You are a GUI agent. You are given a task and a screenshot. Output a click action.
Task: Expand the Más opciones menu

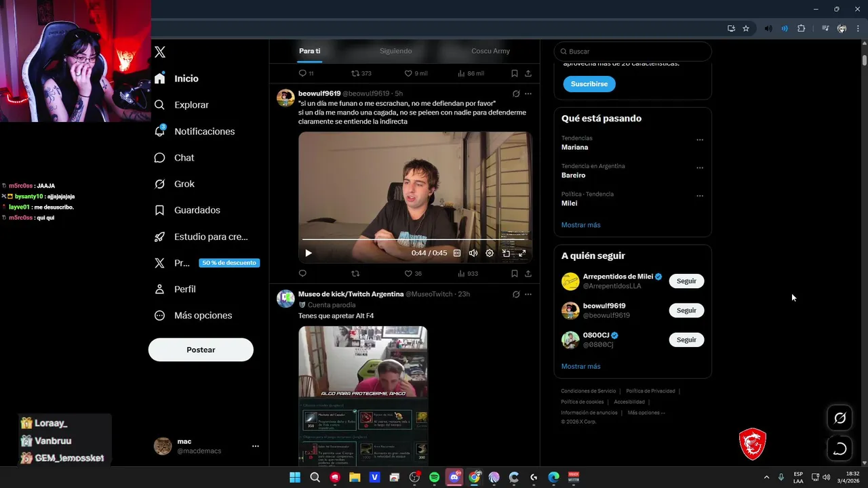pyautogui.click(x=193, y=315)
